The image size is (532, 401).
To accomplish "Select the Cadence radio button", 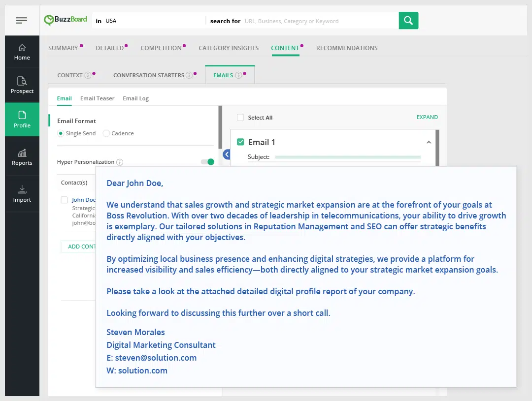I will [x=106, y=133].
